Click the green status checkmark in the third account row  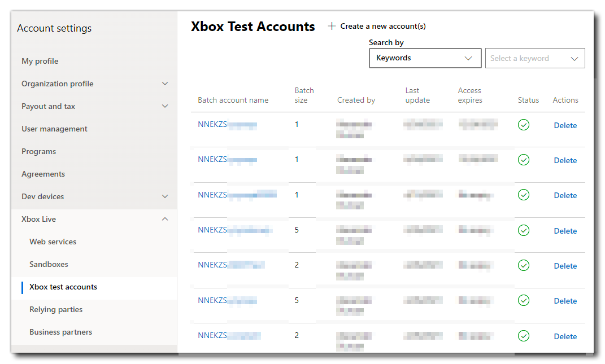(x=523, y=195)
